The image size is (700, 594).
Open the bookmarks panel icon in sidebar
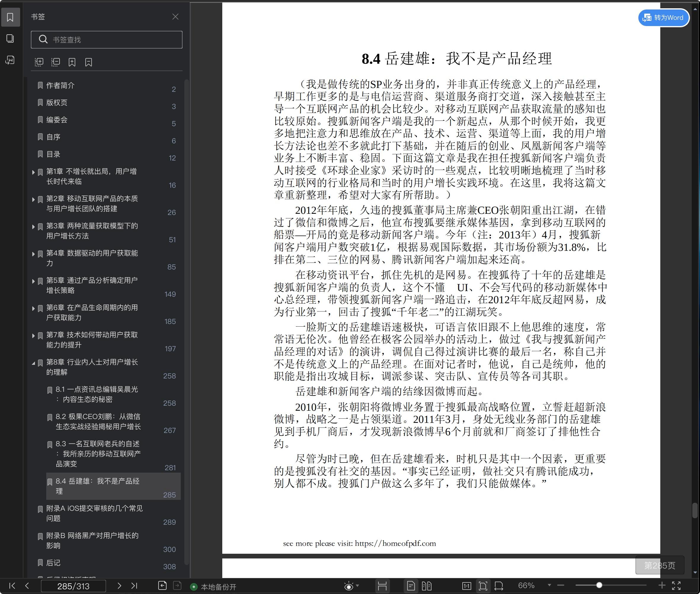point(10,17)
